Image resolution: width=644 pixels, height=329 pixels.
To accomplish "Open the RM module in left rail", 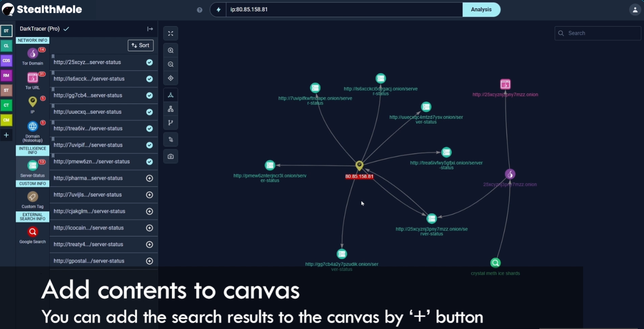I will coord(6,76).
